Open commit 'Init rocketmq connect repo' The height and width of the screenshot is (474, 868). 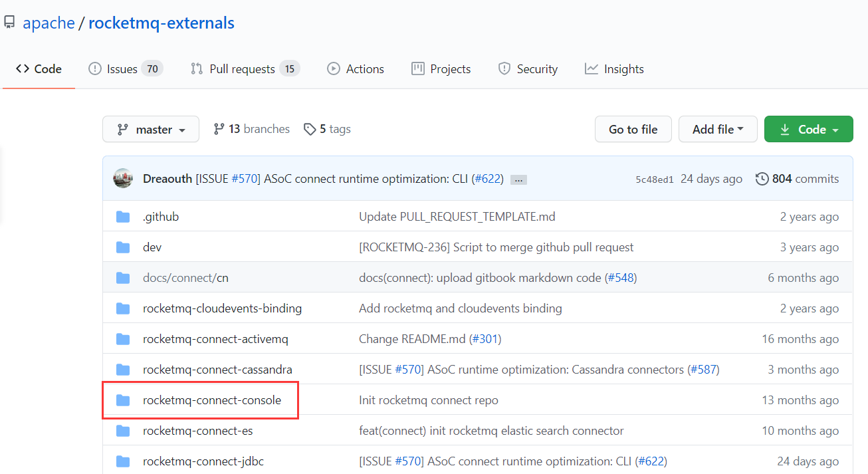429,400
